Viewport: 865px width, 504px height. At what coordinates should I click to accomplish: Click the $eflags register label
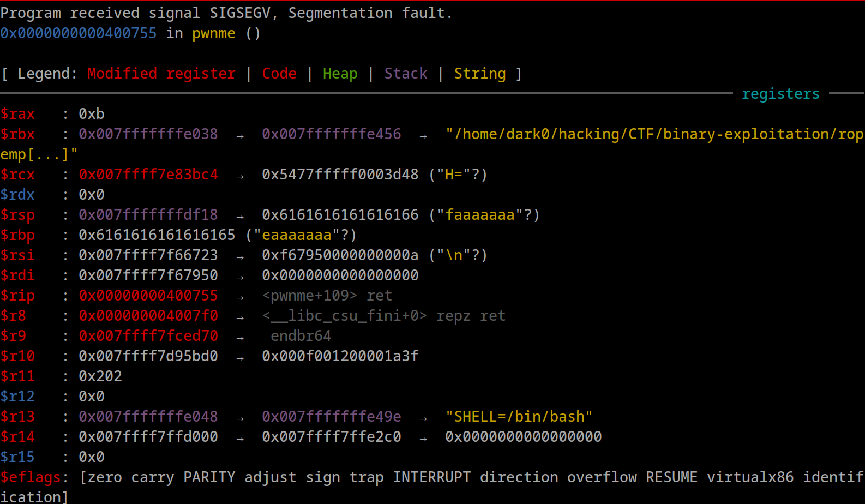pos(31,477)
